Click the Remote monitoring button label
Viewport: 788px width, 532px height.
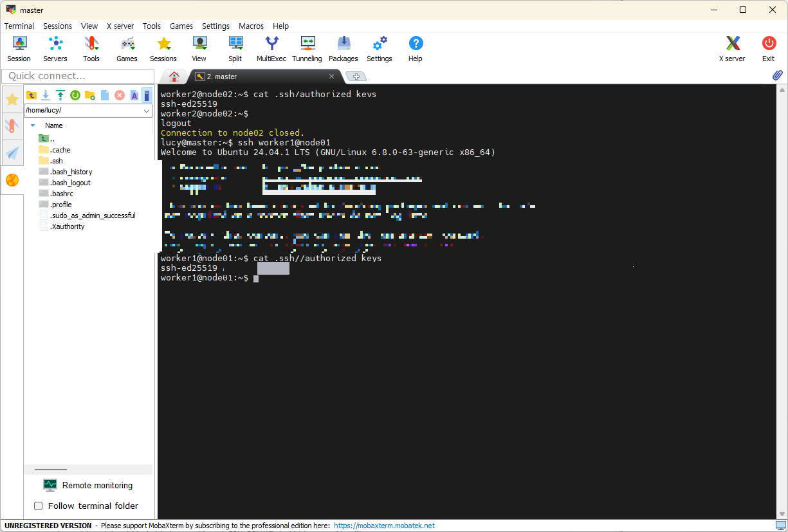click(97, 485)
